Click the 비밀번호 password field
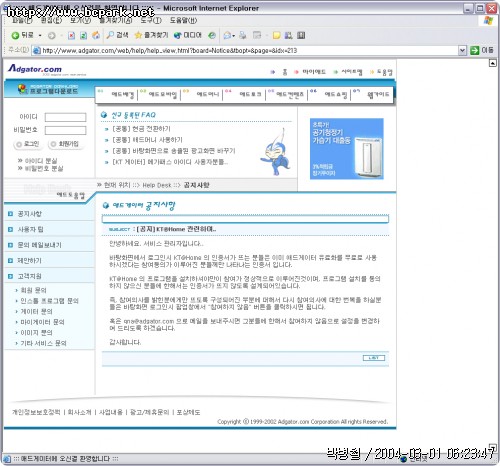The image size is (500, 466). 65,130
